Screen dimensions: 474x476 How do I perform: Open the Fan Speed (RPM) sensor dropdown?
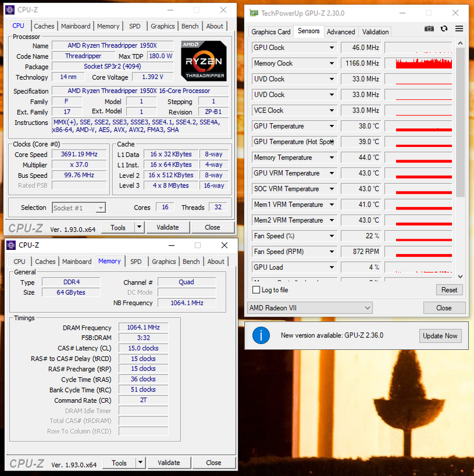pos(332,252)
